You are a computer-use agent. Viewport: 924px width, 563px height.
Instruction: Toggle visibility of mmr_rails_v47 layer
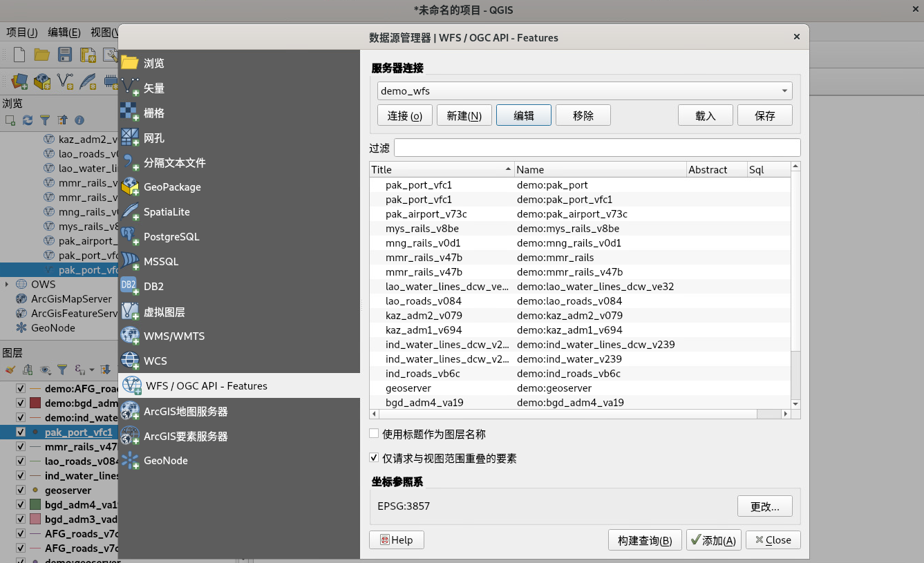(21, 447)
